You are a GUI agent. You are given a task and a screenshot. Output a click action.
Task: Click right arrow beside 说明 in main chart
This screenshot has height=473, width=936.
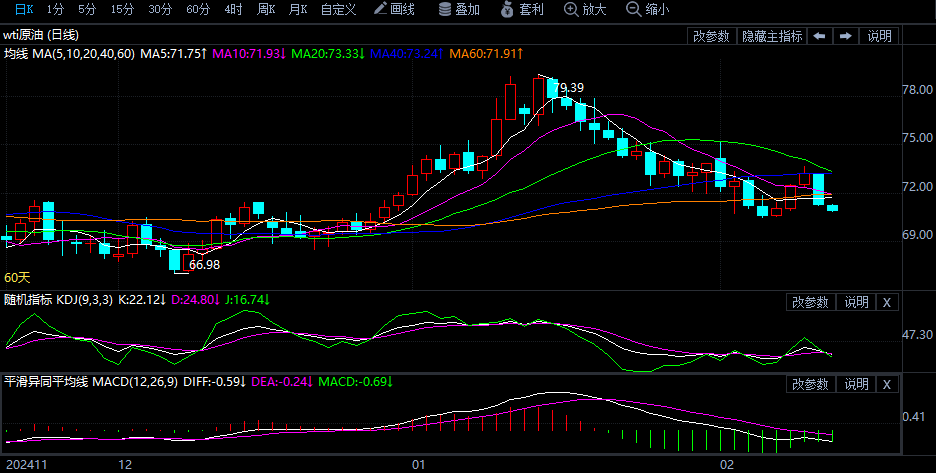845,36
